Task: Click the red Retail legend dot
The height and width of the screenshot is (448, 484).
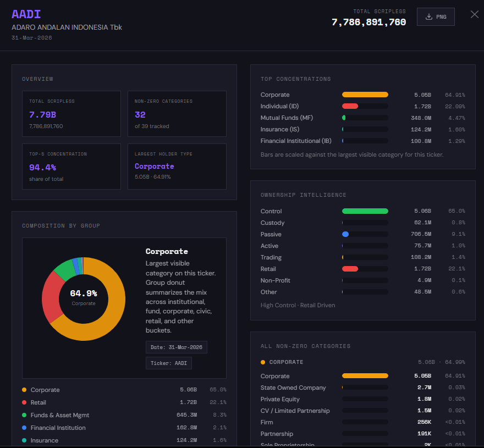Action: click(24, 402)
